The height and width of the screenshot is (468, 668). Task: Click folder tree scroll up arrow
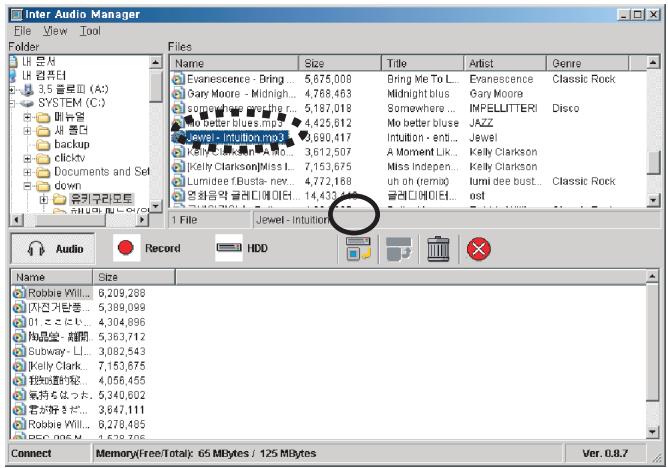156,62
